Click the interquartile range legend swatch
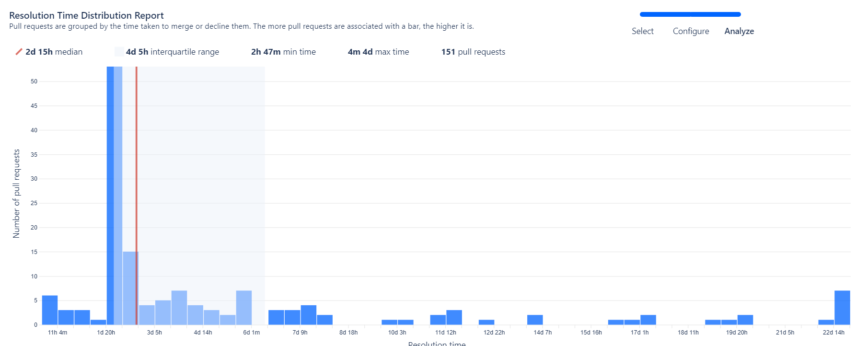868x346 pixels. [x=119, y=52]
